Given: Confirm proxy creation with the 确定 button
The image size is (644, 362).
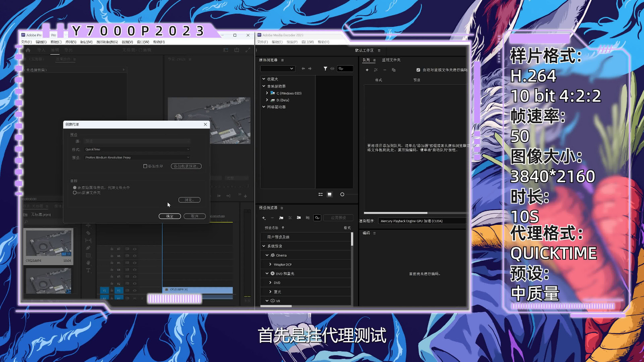Looking at the screenshot, I should tap(170, 216).
